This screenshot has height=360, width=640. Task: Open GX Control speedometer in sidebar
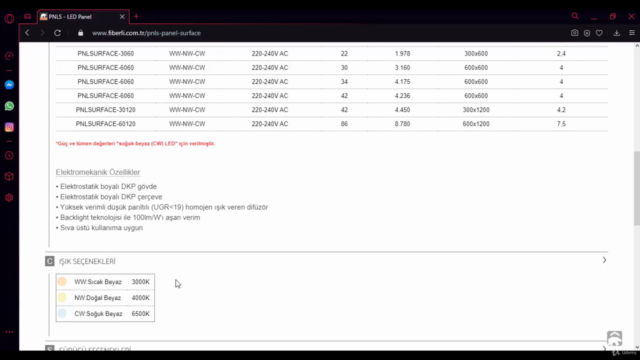(x=9, y=56)
